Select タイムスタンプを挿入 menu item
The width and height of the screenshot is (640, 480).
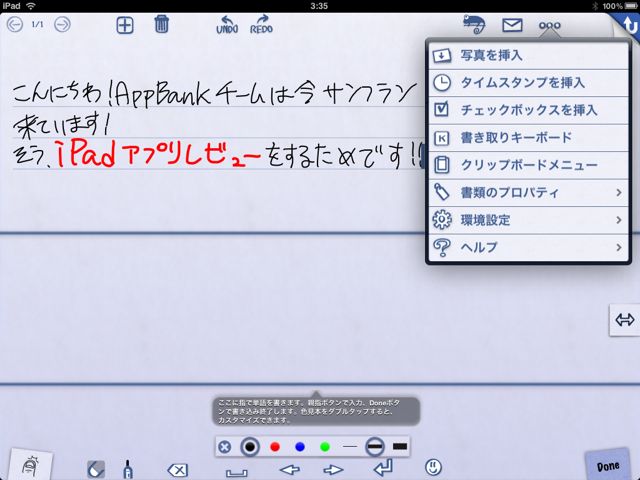pos(528,83)
